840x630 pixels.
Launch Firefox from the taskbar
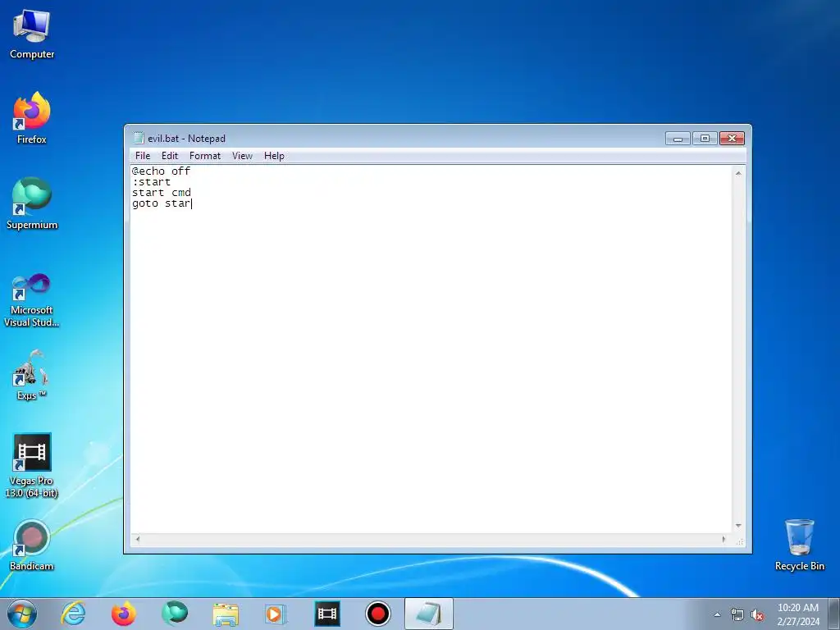point(123,614)
